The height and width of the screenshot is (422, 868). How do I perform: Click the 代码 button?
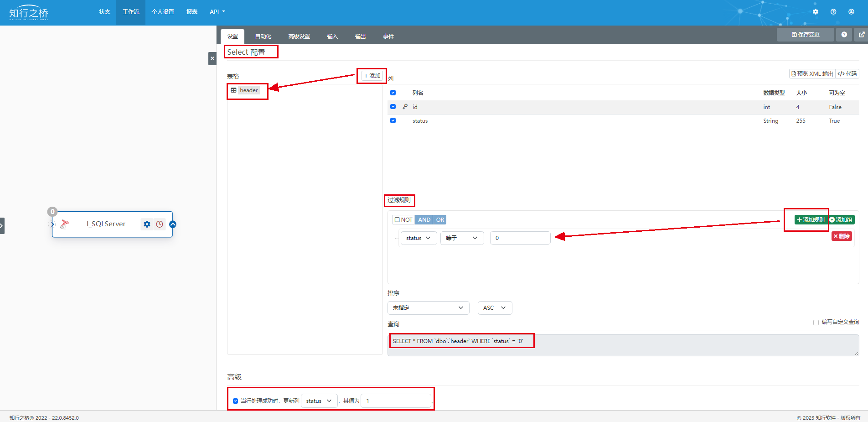pos(847,74)
